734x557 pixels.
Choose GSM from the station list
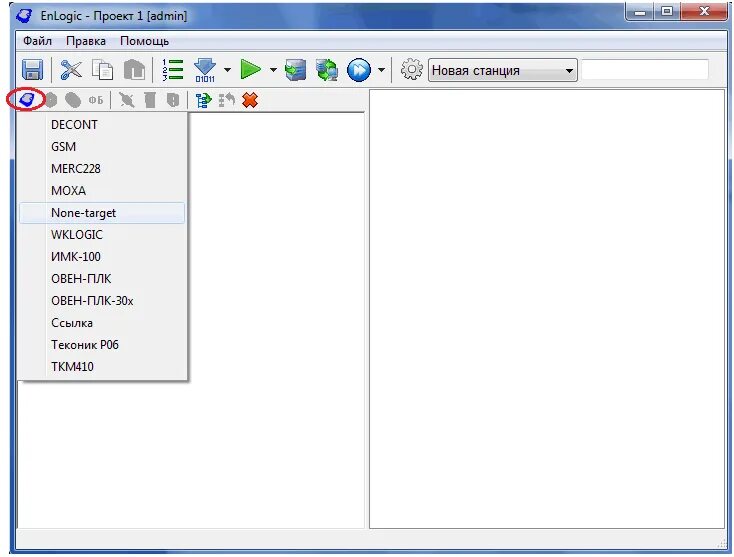click(x=102, y=147)
